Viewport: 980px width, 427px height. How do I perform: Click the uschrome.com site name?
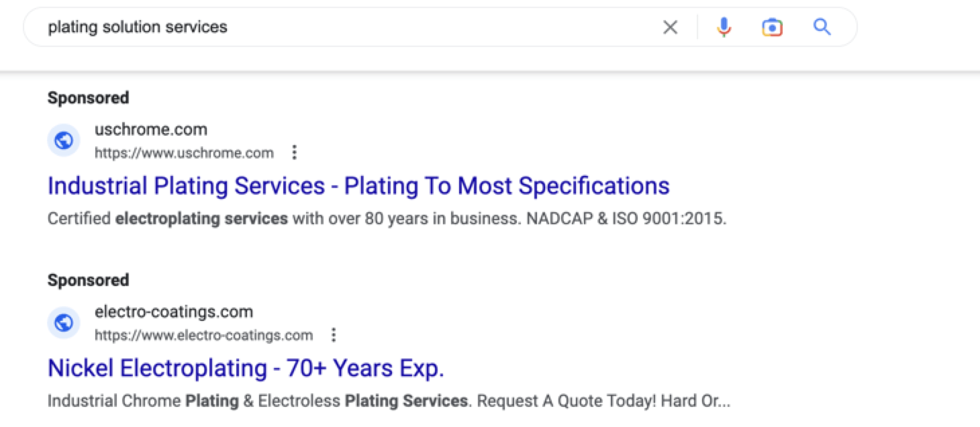click(x=151, y=130)
